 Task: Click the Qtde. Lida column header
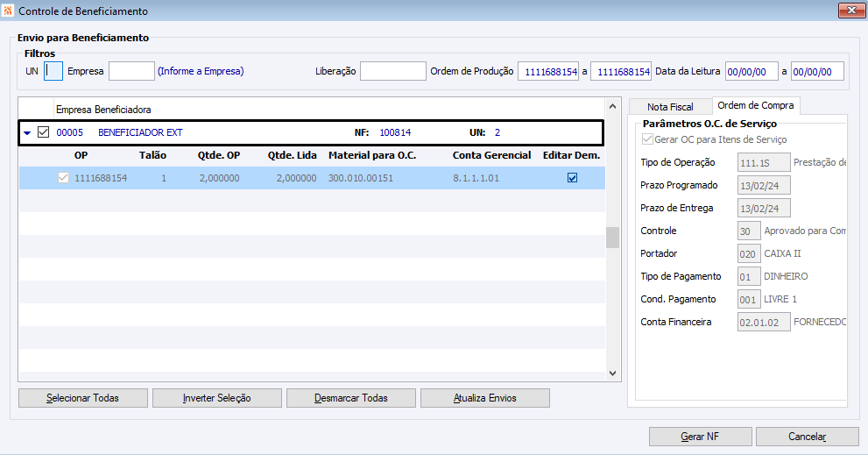293,155
